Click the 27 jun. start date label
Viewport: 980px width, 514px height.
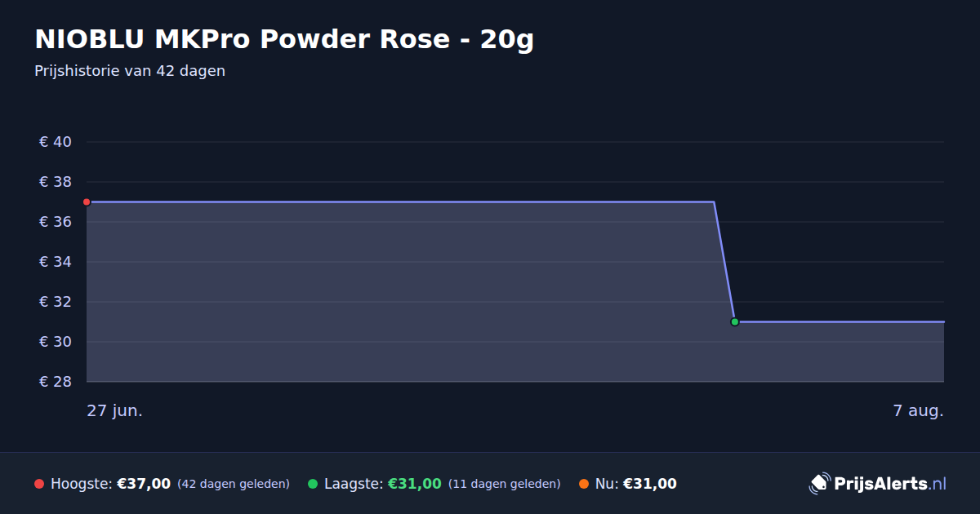(x=115, y=410)
